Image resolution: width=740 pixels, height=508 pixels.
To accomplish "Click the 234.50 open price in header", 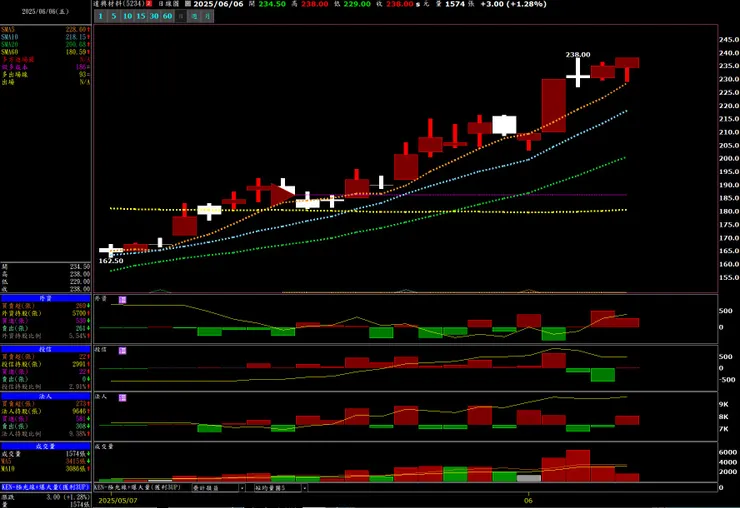I will 272,4.
